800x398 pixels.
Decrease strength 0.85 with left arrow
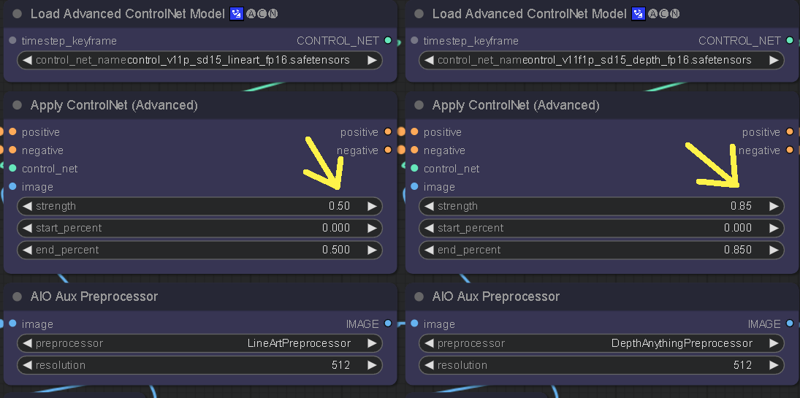pyautogui.click(x=430, y=206)
